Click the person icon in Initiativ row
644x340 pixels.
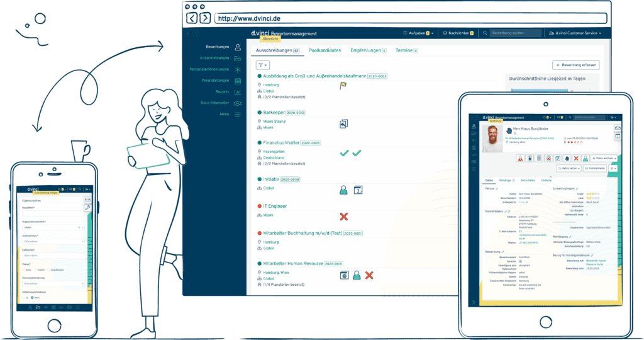click(x=344, y=190)
